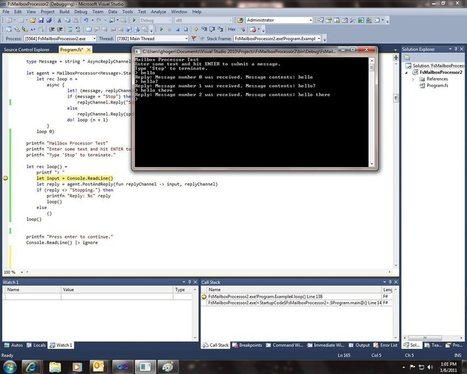Click the Name column header in Call Stack
467x374 pixels.
[294, 290]
